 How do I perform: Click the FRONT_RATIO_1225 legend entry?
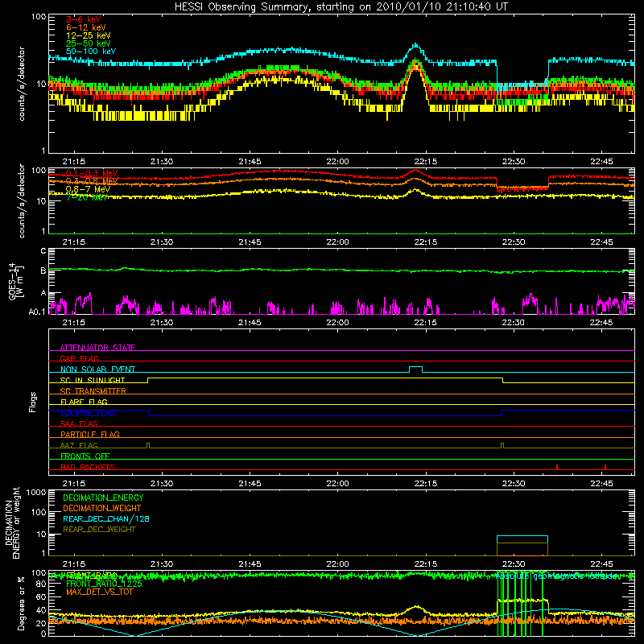click(104, 584)
